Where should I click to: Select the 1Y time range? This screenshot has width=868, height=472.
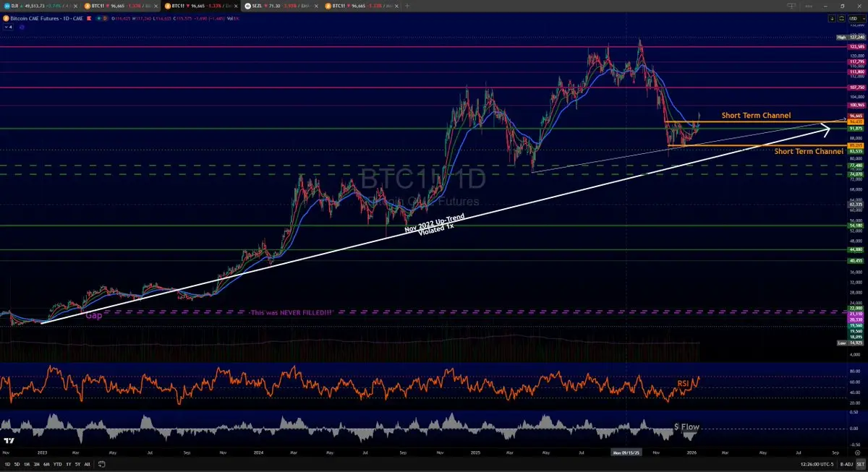[x=69, y=463]
